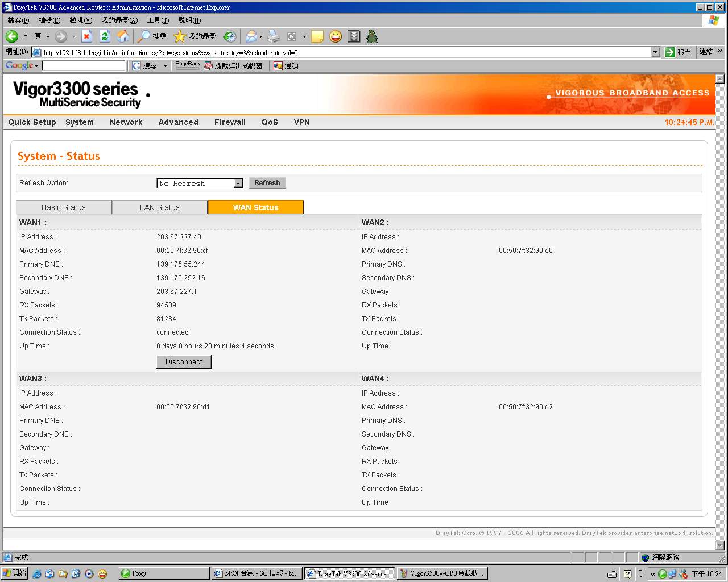728x582 pixels.
Task: Click the Refresh button
Action: [267, 183]
